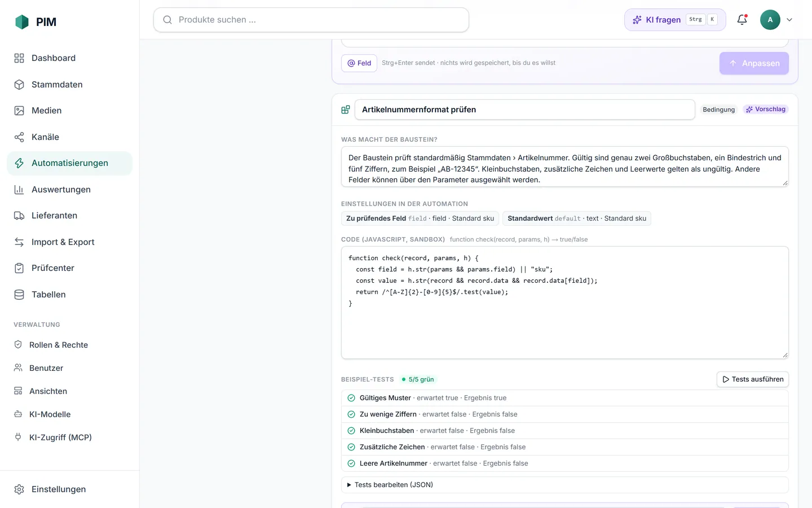Click the Bedingung tag
This screenshot has width=812, height=508.
pos(719,110)
